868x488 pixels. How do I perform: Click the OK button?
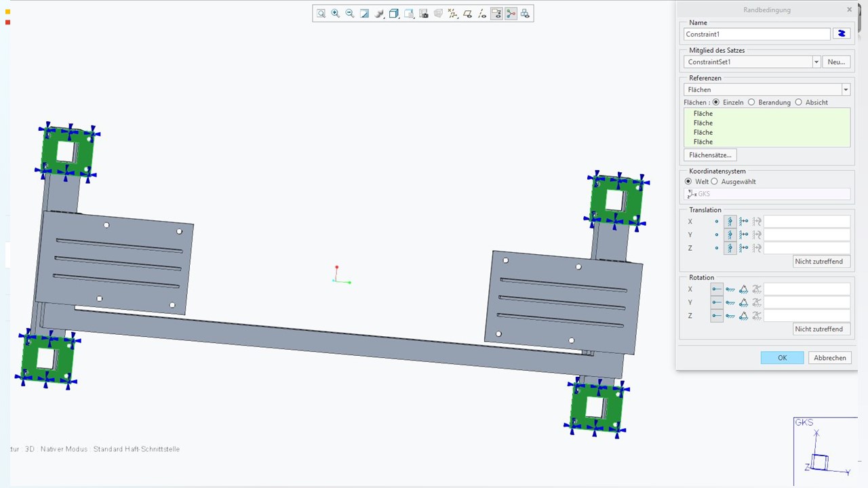782,358
